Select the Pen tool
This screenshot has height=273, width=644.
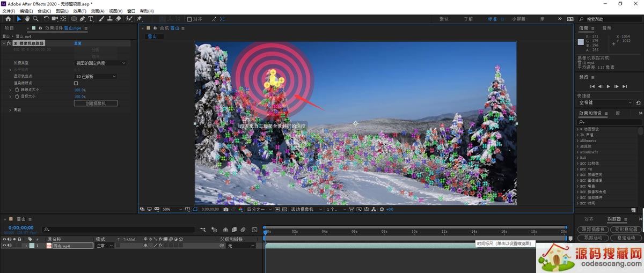pyautogui.click(x=83, y=19)
